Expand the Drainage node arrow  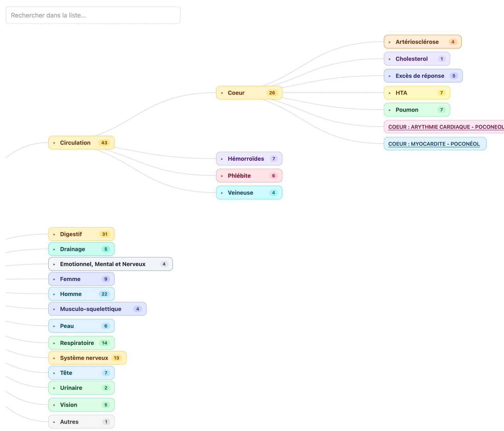coord(54,249)
